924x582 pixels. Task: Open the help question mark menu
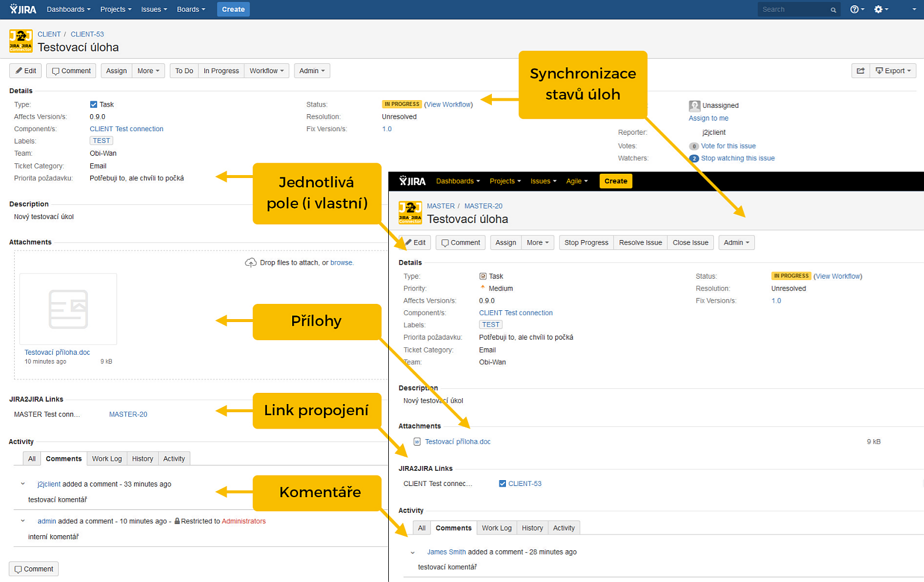[x=857, y=9]
